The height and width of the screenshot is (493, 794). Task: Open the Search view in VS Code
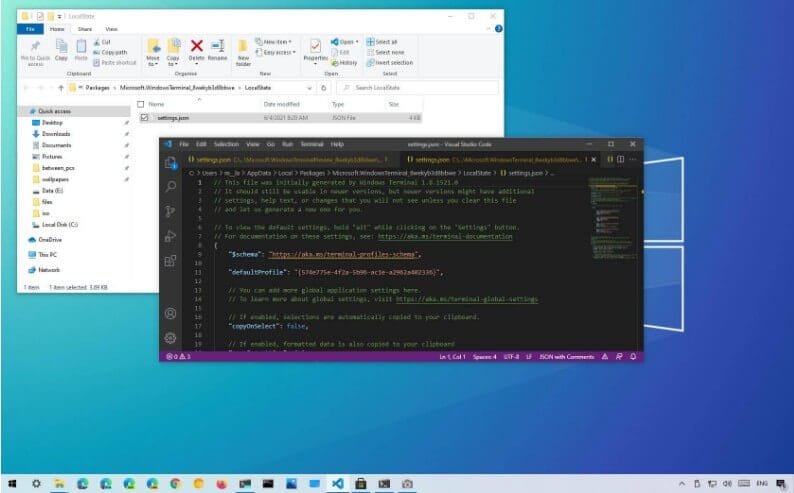171,187
